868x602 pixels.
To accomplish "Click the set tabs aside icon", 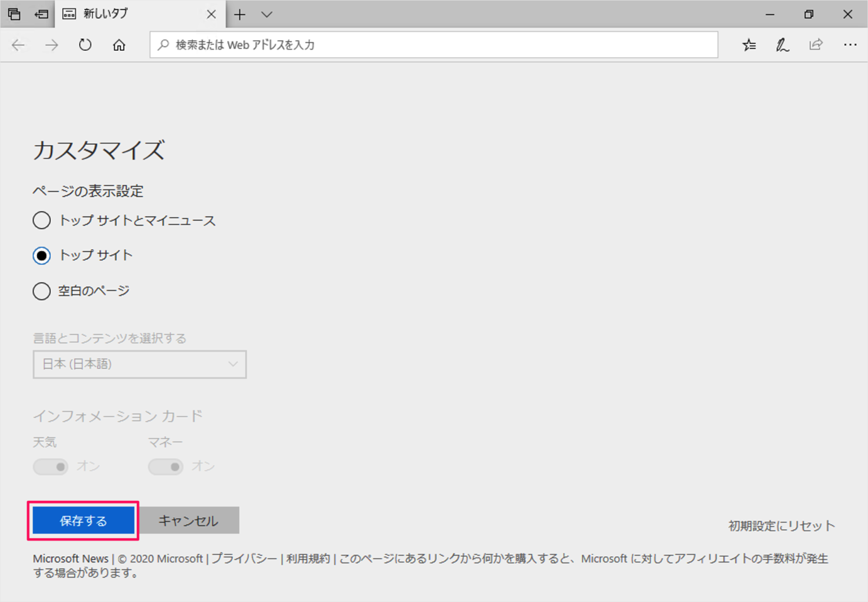I will [x=41, y=14].
